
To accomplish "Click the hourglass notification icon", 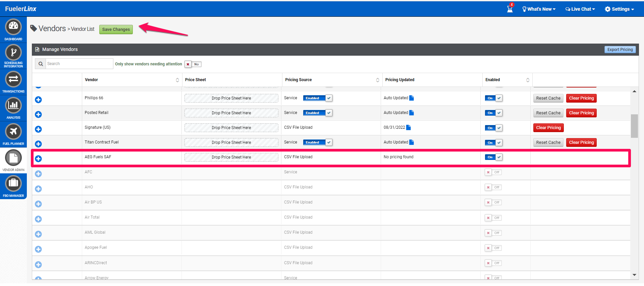I will tap(510, 8).
